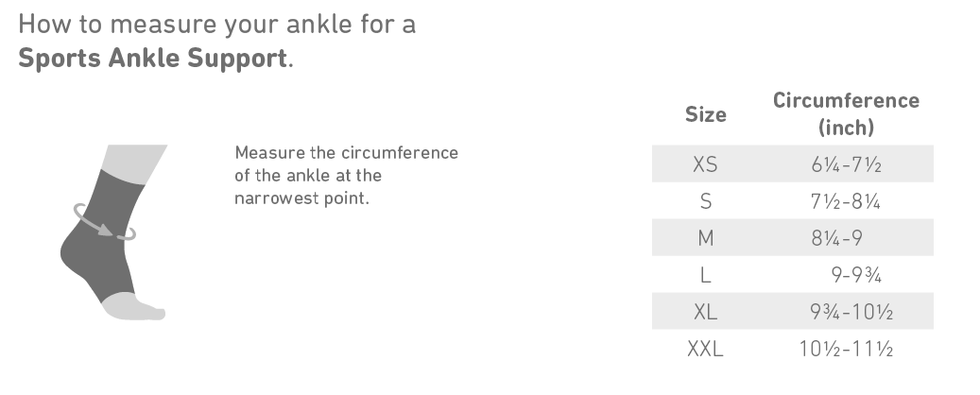The image size is (980, 395).
Task: Click the bold Sports Ankle Support heading
Action: click(152, 59)
